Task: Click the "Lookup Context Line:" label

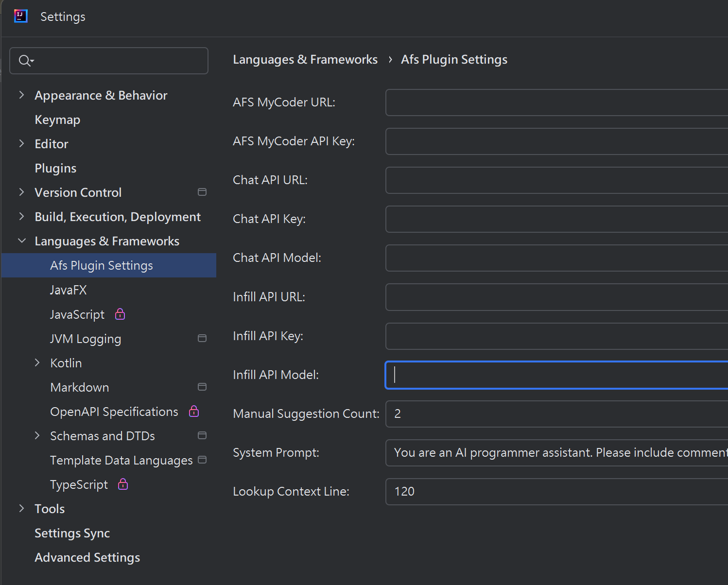Action: coord(291,492)
